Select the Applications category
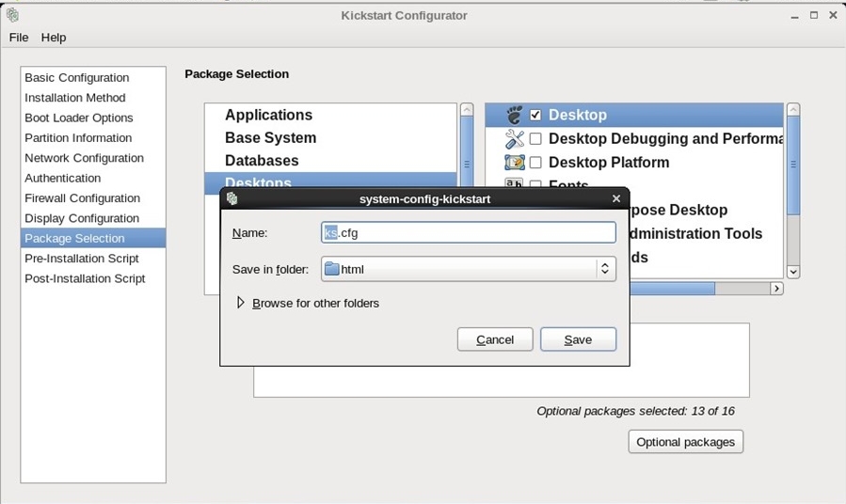This screenshot has width=846, height=504. tap(330, 115)
